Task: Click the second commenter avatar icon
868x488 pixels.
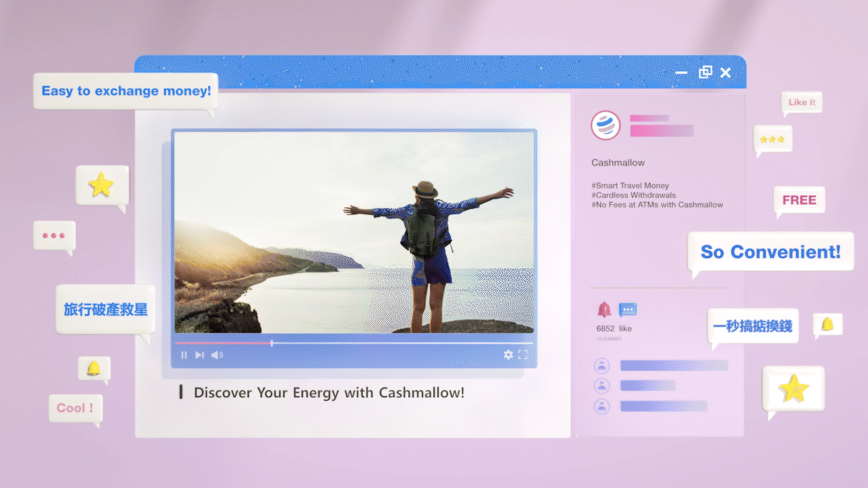Action: pos(601,386)
